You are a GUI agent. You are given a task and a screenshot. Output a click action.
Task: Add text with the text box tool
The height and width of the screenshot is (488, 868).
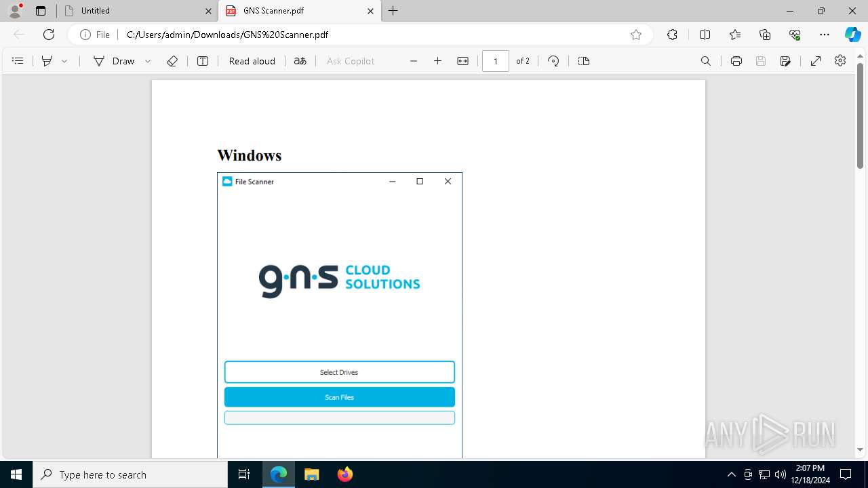click(x=203, y=61)
